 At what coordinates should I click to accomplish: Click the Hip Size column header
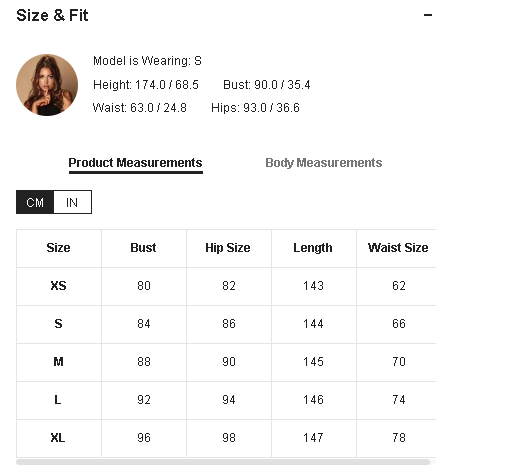tap(228, 248)
